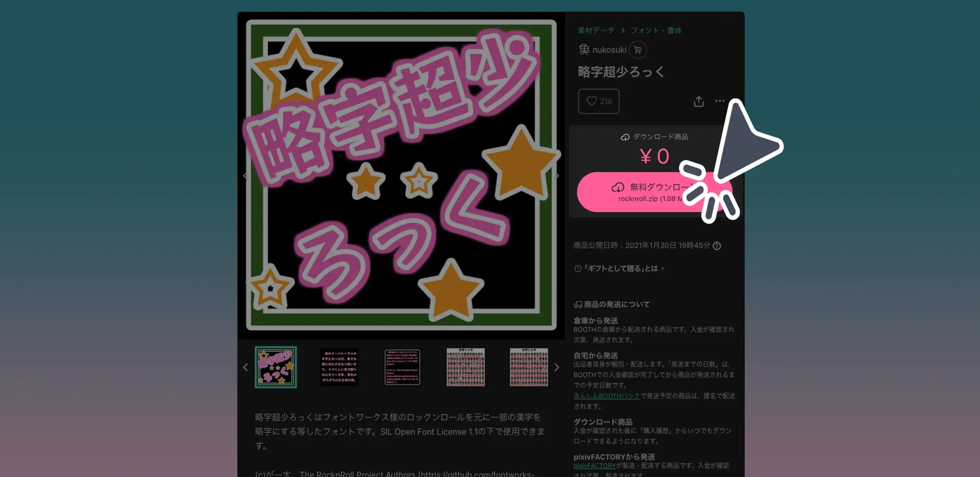Click the 倉庫から発送 heading

[x=596, y=320]
